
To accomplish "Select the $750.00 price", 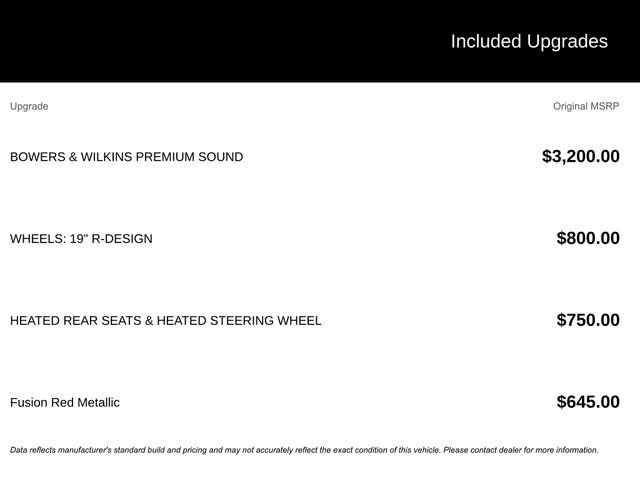I will point(588,320).
